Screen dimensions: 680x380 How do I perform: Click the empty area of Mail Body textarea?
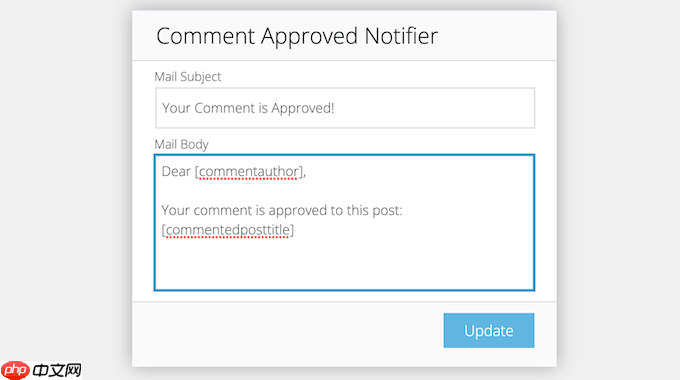pos(345,265)
